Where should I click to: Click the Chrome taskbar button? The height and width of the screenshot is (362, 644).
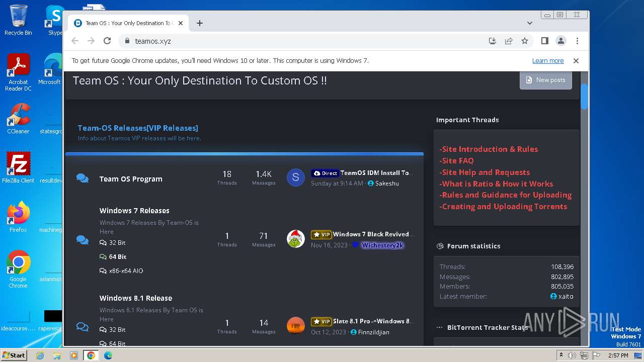[x=91, y=355]
